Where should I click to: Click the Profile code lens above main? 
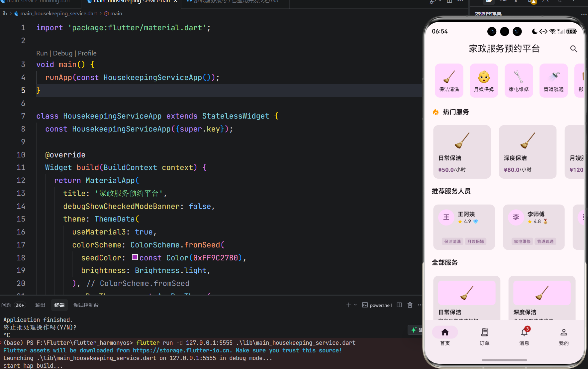coord(87,53)
